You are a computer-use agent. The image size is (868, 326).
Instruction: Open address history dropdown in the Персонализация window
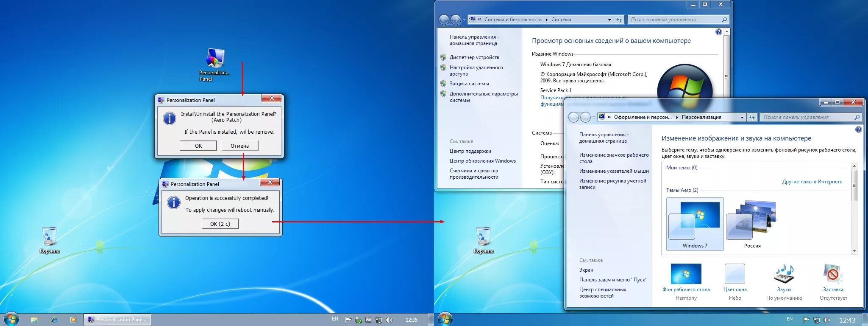tap(742, 117)
